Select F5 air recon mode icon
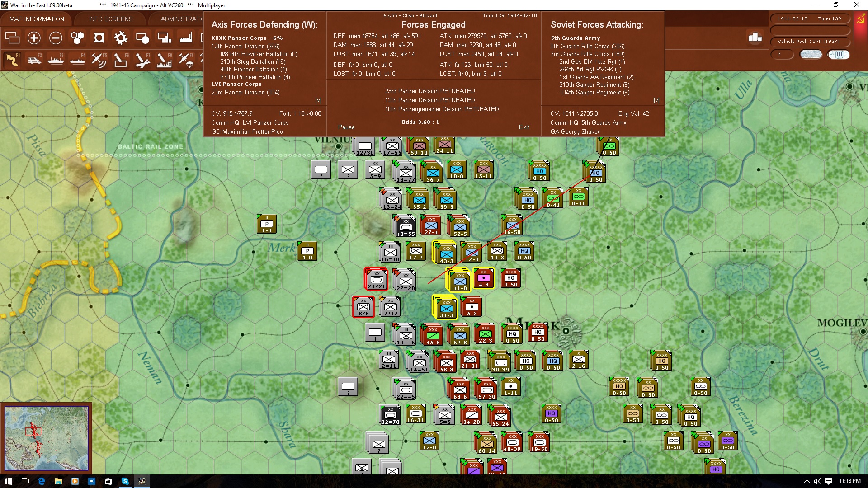 (x=99, y=60)
